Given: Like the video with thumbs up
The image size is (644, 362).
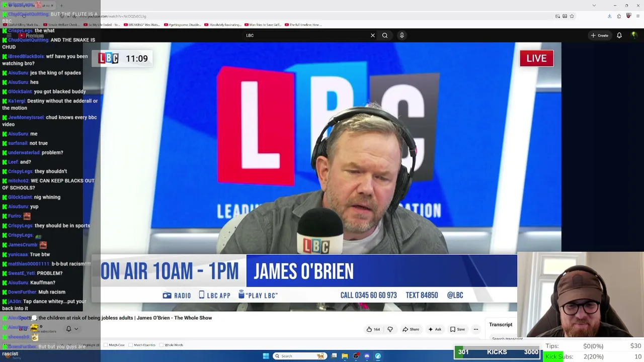Looking at the screenshot, I should (x=373, y=329).
